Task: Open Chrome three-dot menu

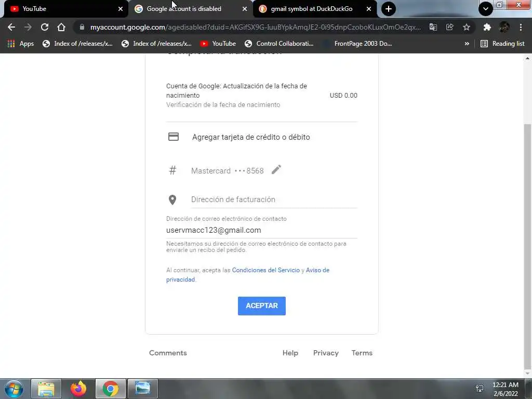Action: [521, 27]
